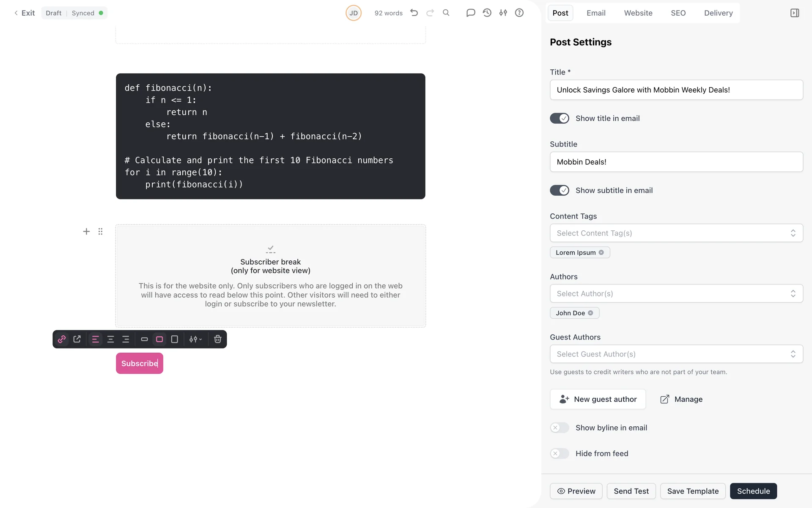
Task: Click the New guest author button
Action: (598, 399)
